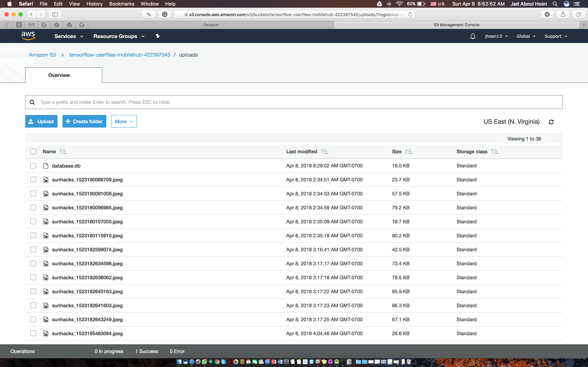Open the notifications bell icon

472,36
